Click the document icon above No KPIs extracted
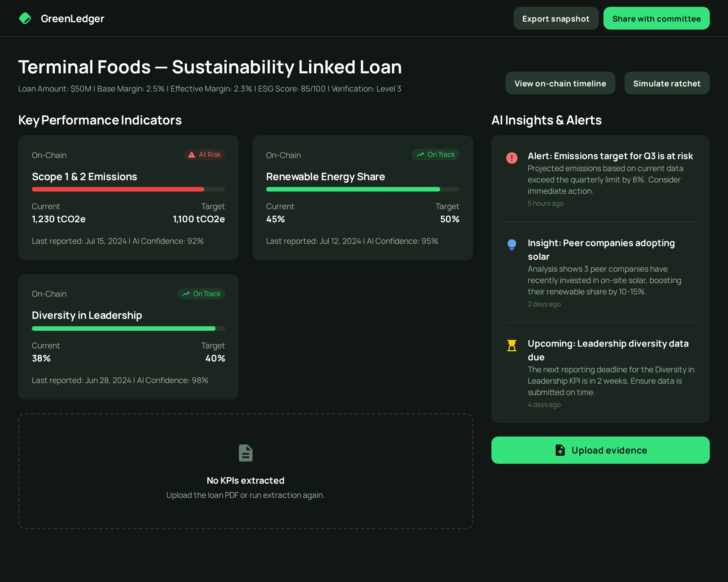Image resolution: width=728 pixels, height=582 pixels. pyautogui.click(x=245, y=453)
